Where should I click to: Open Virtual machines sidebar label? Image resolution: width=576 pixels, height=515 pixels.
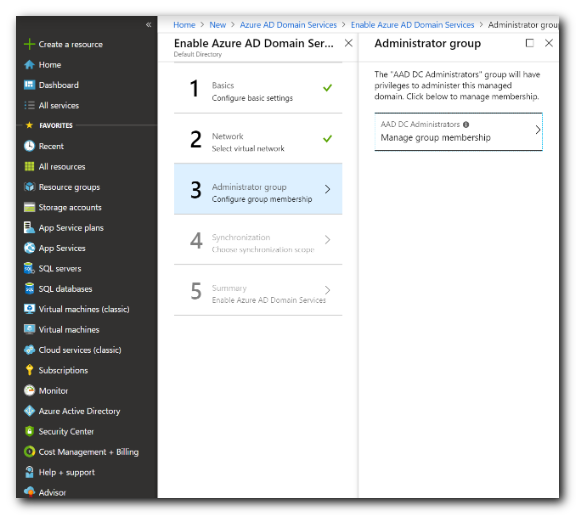click(x=69, y=329)
